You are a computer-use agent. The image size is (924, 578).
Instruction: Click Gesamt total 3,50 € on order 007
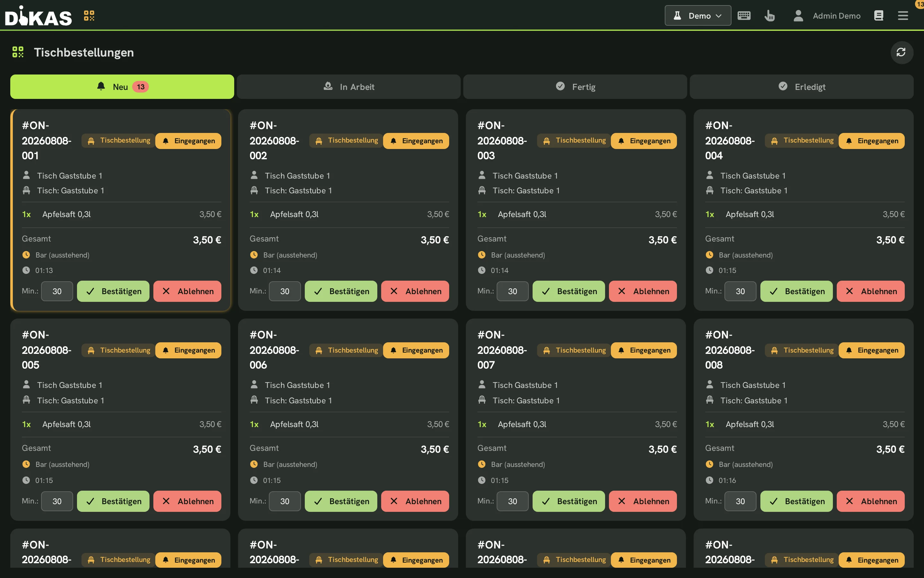[x=663, y=449]
